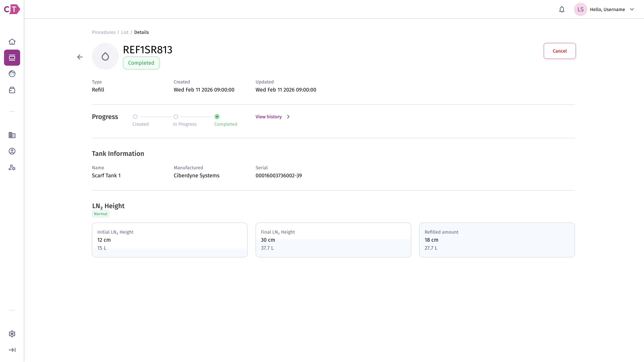Click the CT logo

(x=12, y=9)
